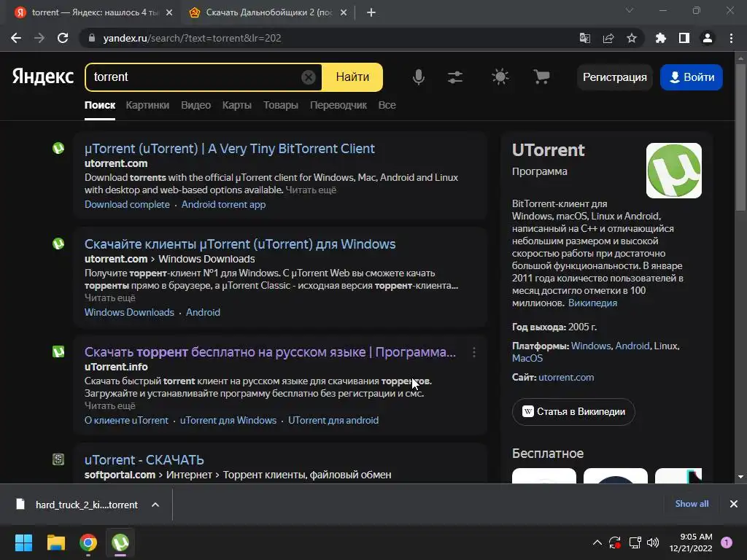Toggle the Chrome side panel icon
The image size is (747, 560).
(684, 38)
